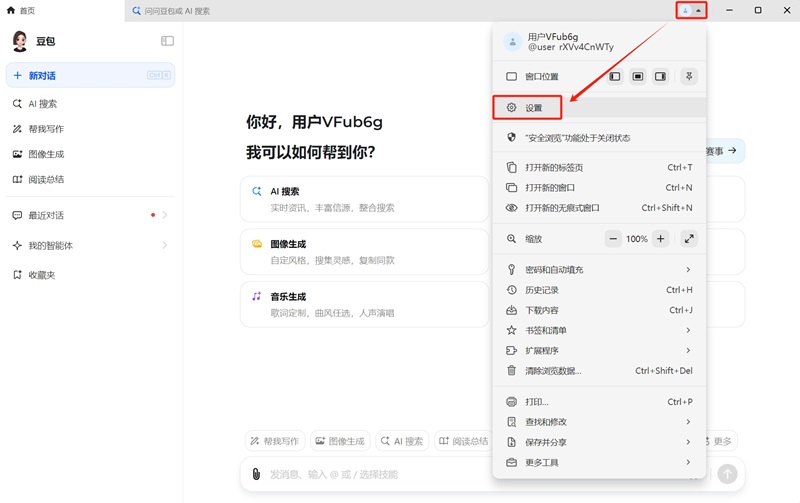Viewport: 800px width, 503px height.
Task: Choose 打开新的窗口 menu entry
Action: pyautogui.click(x=599, y=188)
